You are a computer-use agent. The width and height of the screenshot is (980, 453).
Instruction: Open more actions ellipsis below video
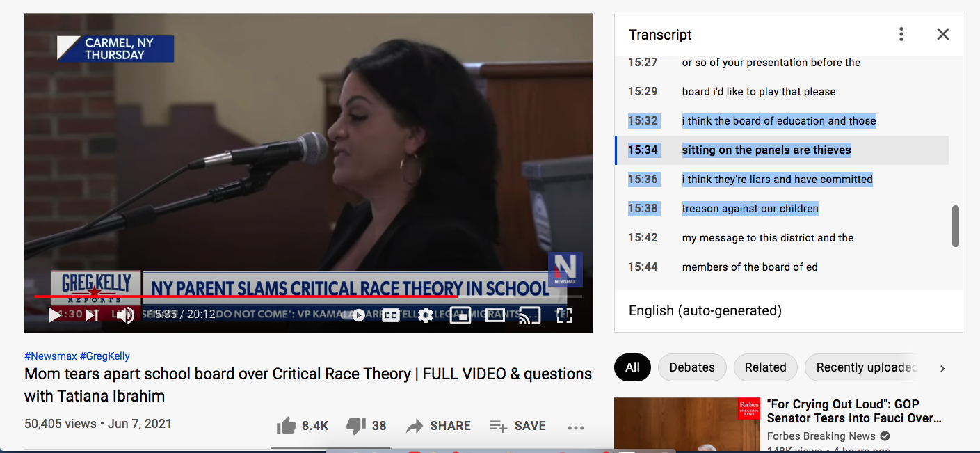[x=576, y=427]
